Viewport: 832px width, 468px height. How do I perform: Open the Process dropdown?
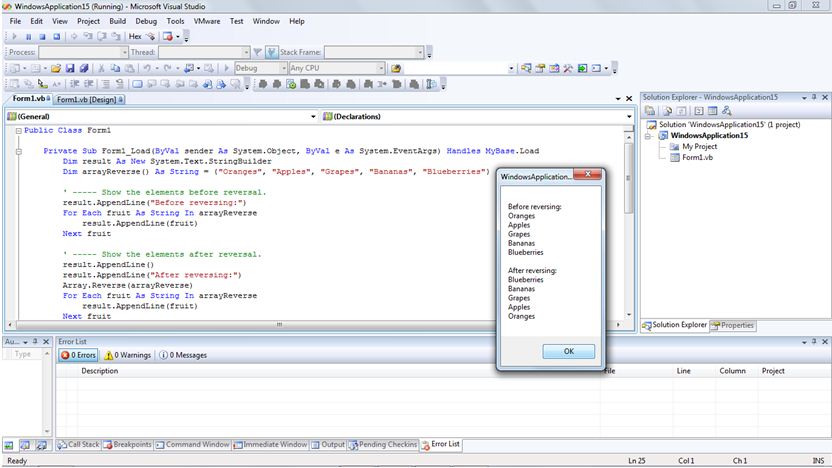pos(125,52)
